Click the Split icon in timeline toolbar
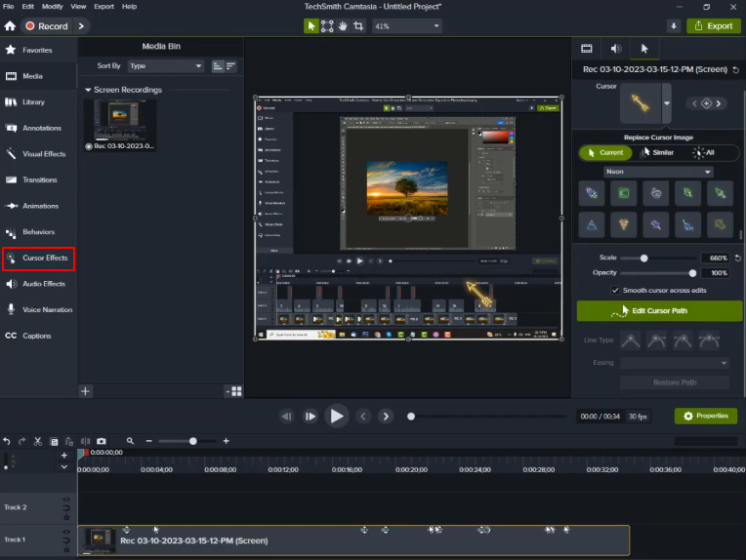 [x=84, y=441]
